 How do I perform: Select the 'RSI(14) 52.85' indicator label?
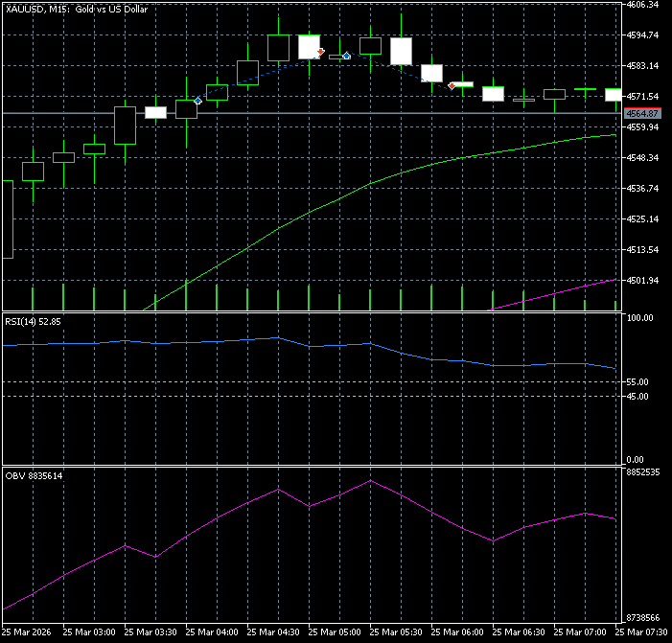pyautogui.click(x=33, y=322)
